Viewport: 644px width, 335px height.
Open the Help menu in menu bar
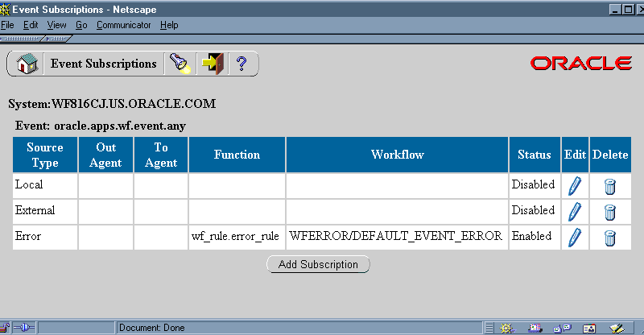click(169, 25)
